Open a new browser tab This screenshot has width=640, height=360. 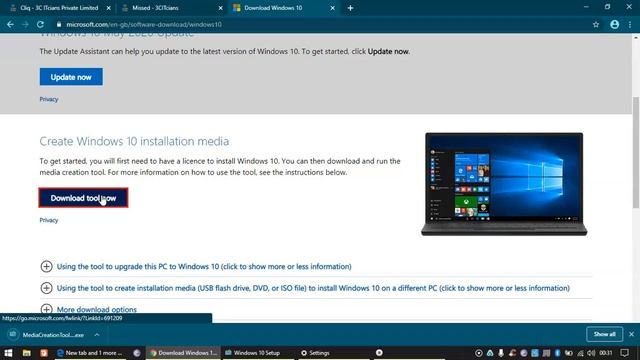coord(350,8)
